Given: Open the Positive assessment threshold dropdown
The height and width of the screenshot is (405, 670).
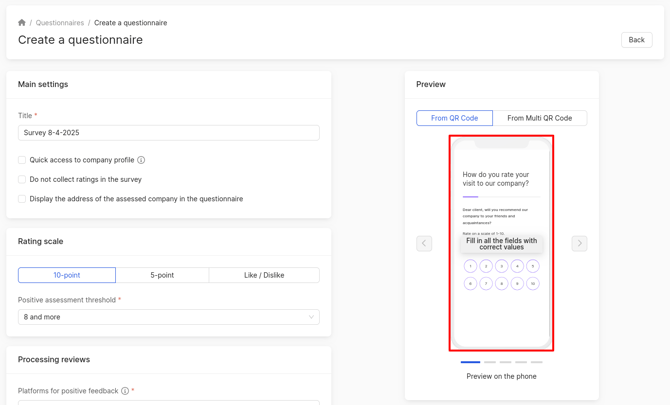Looking at the screenshot, I should pos(168,317).
